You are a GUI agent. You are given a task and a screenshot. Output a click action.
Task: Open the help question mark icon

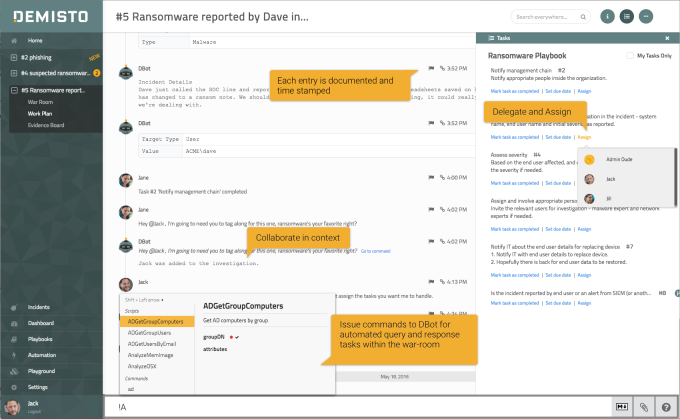click(666, 407)
